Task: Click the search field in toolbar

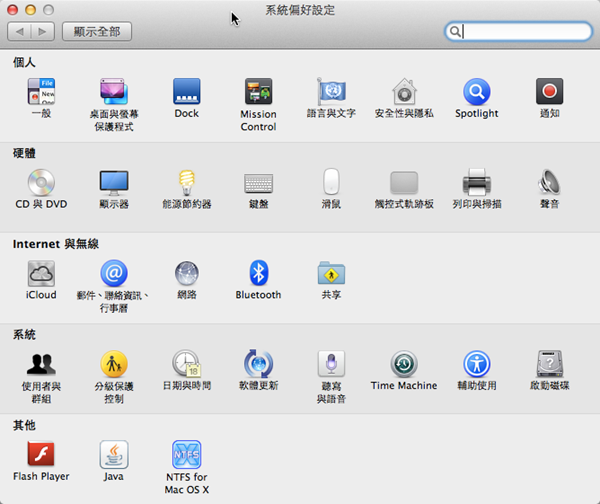Action: click(525, 32)
